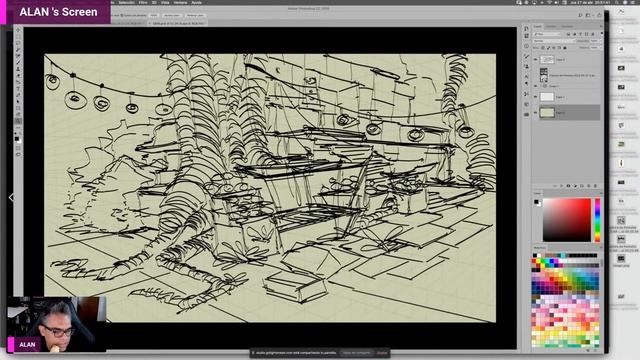Screen dimensions: 640x360
Task: Click the highlighted active tool in left toolbar
Action: [x=18, y=121]
